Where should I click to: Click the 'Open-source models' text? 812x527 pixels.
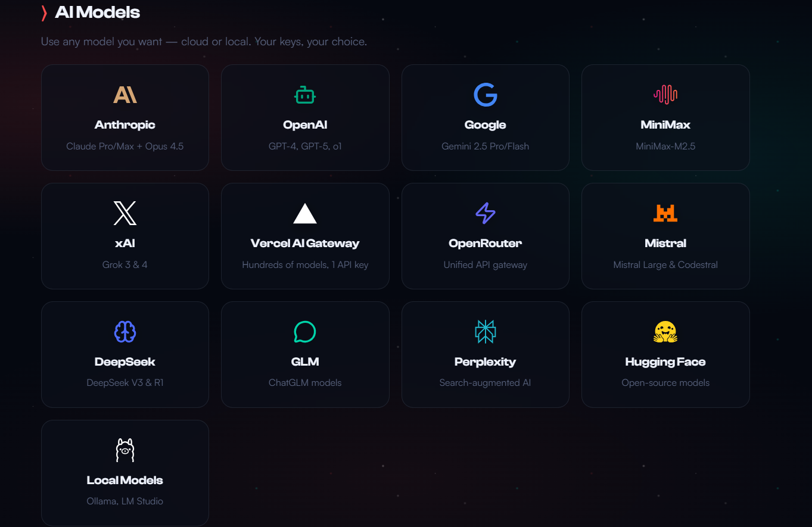pyautogui.click(x=665, y=383)
